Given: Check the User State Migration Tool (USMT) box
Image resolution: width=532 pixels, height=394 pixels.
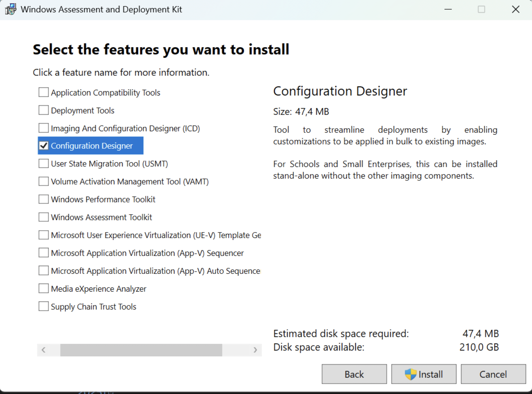Looking at the screenshot, I should [x=43, y=164].
